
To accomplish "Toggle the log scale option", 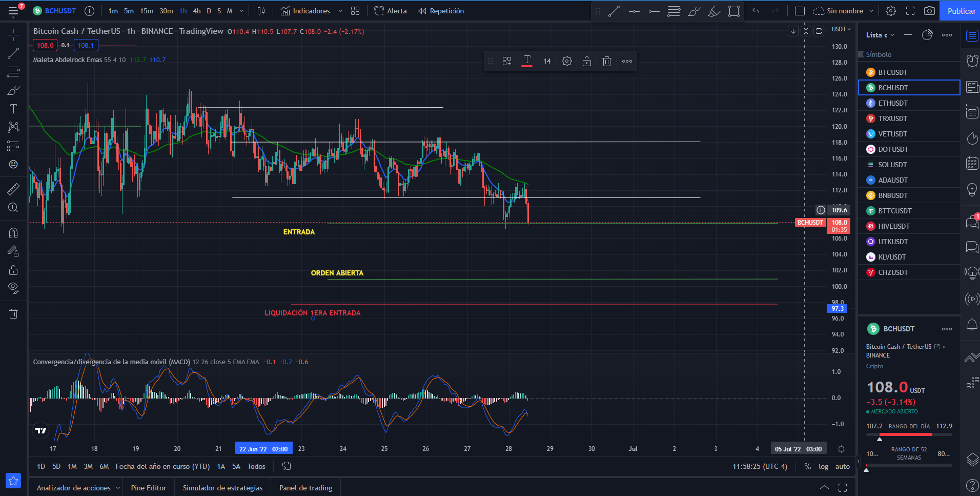I will [823, 466].
